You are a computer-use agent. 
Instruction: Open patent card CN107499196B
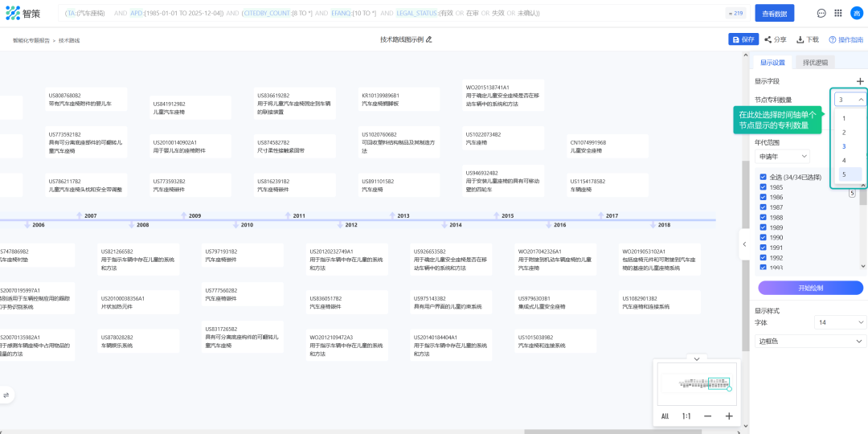pyautogui.click(x=608, y=146)
